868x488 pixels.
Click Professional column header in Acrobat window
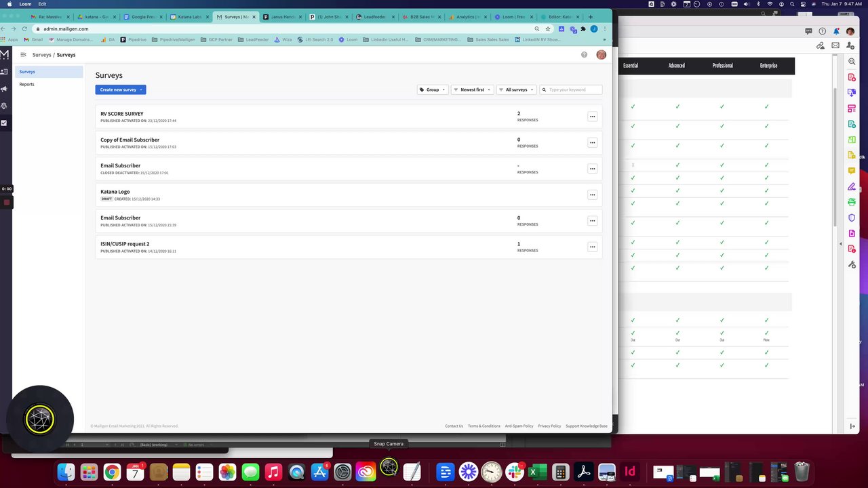click(x=722, y=66)
